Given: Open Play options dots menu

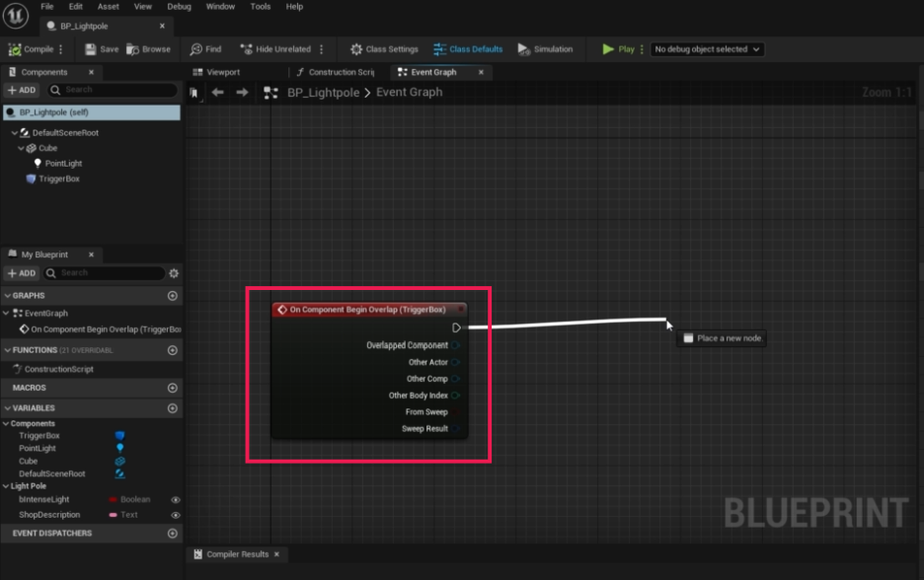Looking at the screenshot, I should 642,49.
